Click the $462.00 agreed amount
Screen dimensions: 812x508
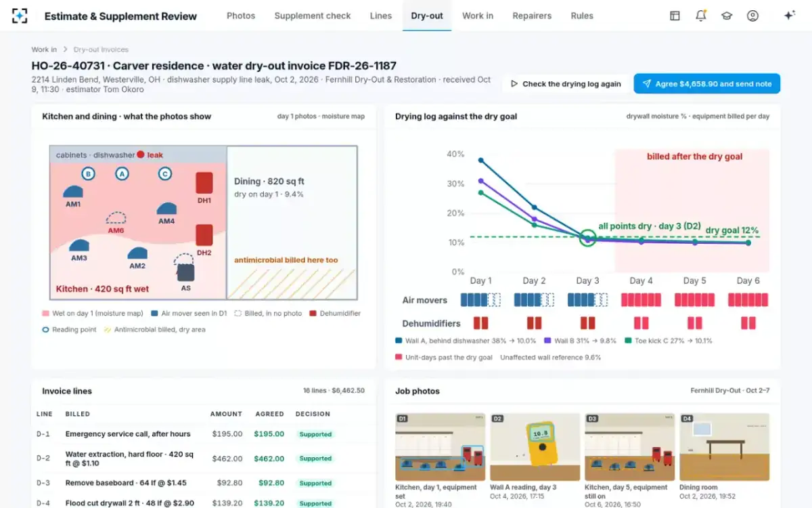coord(269,459)
